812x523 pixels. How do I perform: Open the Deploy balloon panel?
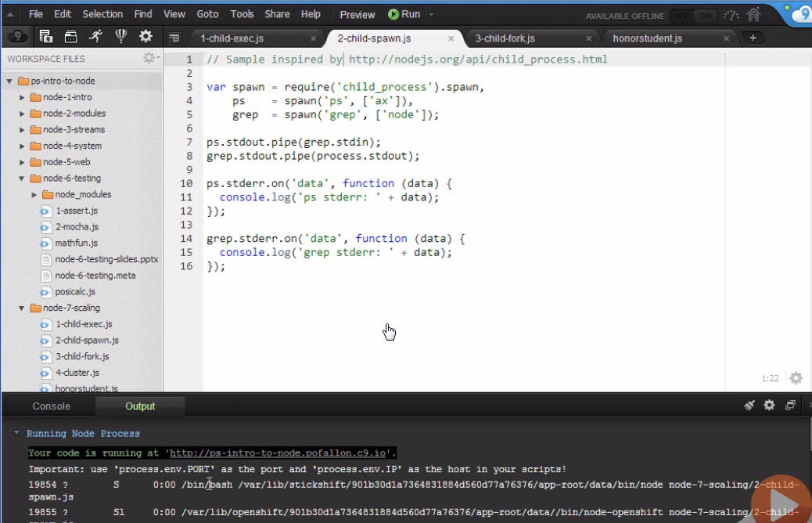pyautogui.click(x=120, y=36)
